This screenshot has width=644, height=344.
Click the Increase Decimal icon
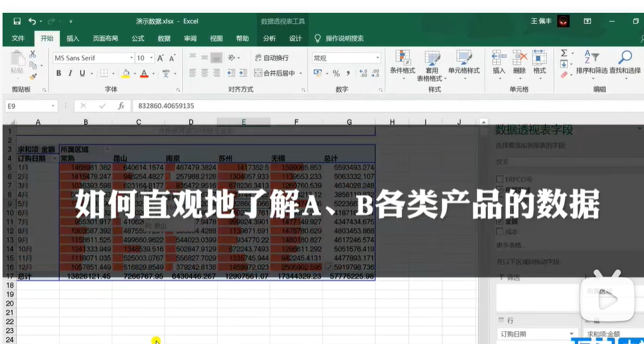tap(363, 73)
